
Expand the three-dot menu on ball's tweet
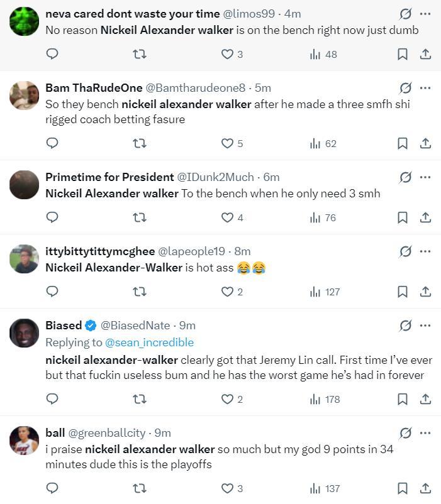pyautogui.click(x=425, y=433)
